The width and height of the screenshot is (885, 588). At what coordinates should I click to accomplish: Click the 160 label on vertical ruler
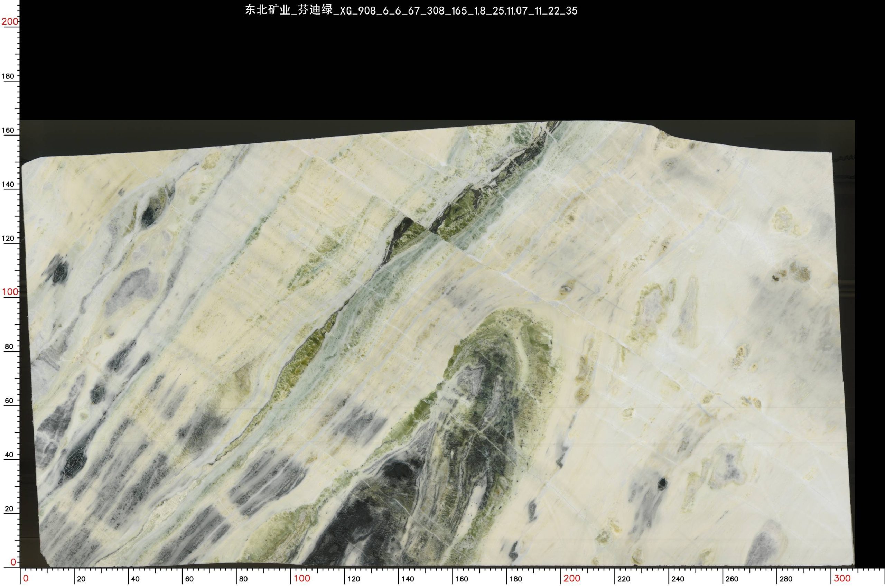[8, 130]
